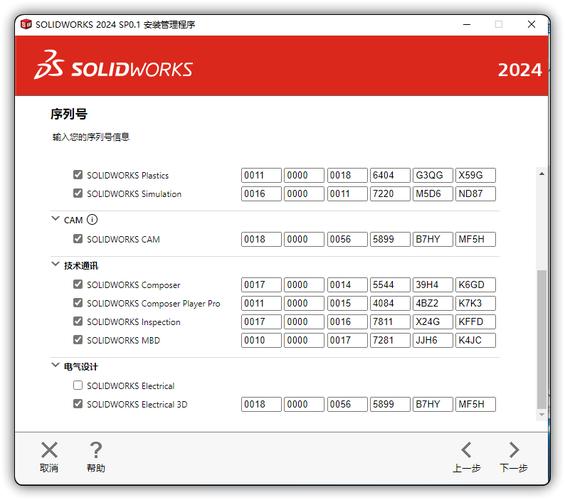This screenshot has height=500, width=565.
Task: Collapse the 技术通讯 section
Action: click(x=55, y=264)
